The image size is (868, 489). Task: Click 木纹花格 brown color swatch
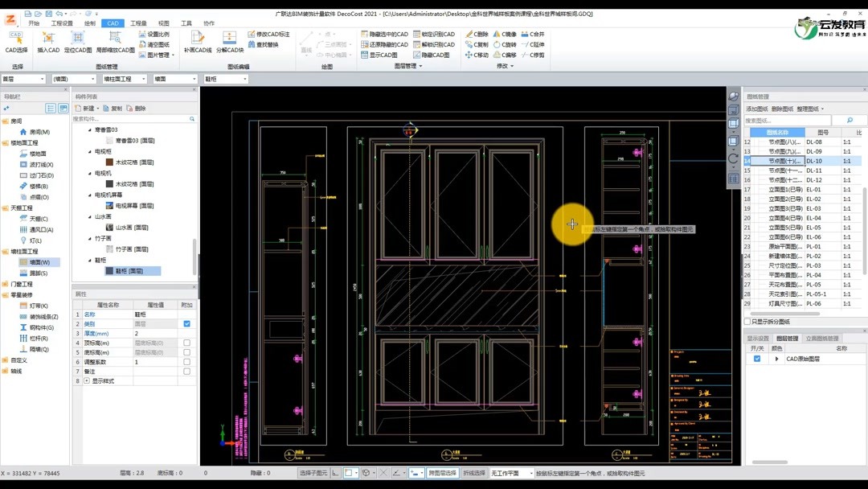pos(109,162)
